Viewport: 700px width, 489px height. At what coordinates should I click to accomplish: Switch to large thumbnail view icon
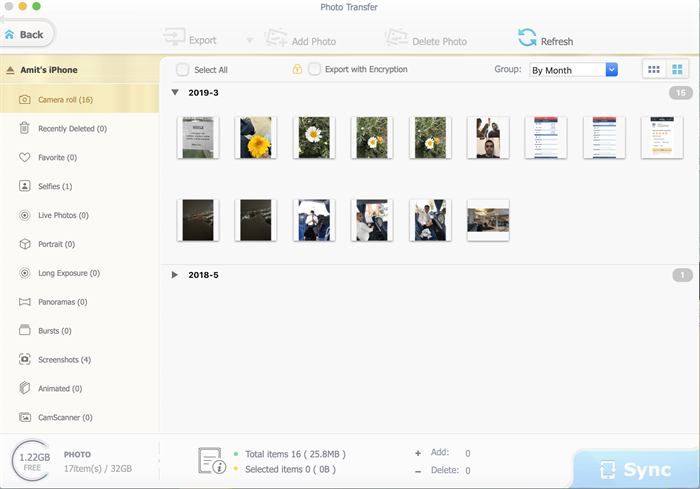tap(677, 69)
